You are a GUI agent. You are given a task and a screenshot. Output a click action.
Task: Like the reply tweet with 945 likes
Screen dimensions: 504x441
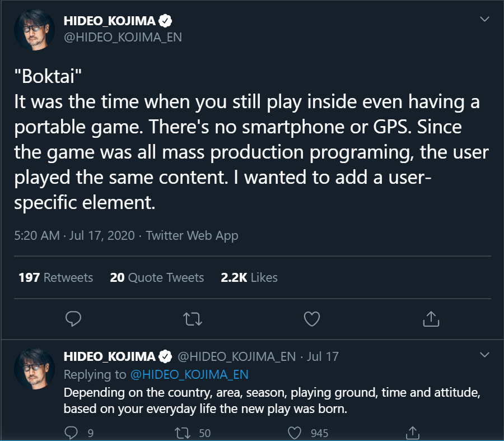pyautogui.click(x=295, y=433)
